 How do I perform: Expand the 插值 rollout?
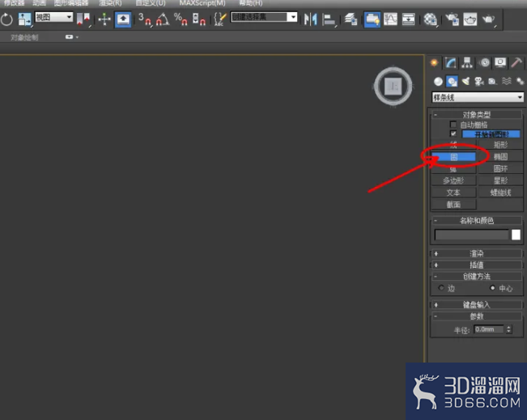[477, 265]
